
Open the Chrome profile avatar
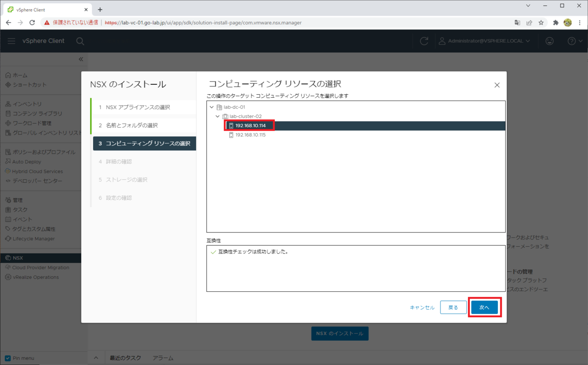pyautogui.click(x=567, y=23)
